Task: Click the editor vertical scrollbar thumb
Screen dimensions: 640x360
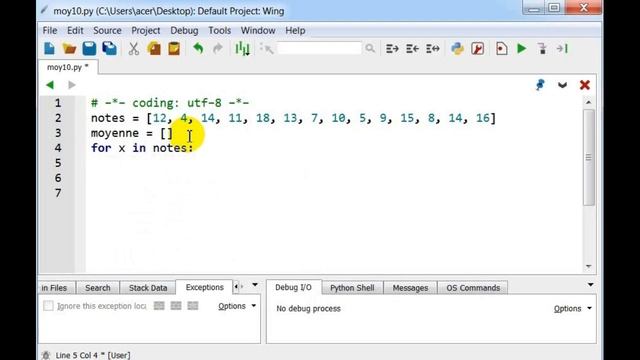Action: pos(588,157)
